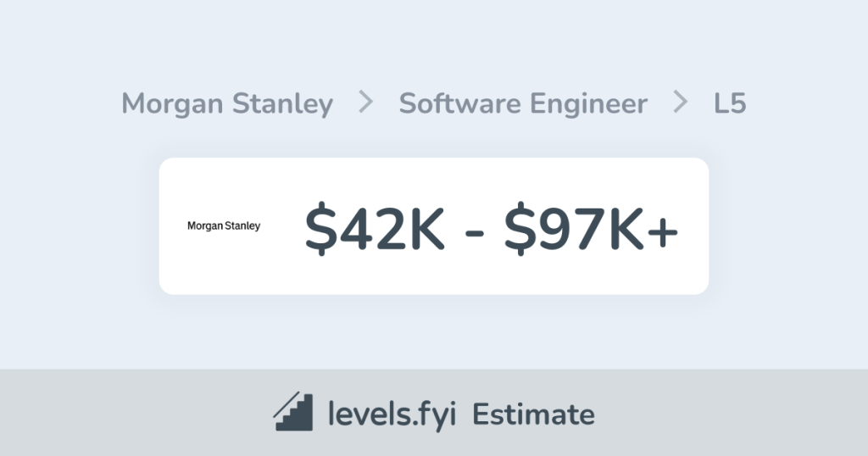The width and height of the screenshot is (868, 456).
Task: Click the small Morgan Stanley logo in the card
Action: [224, 226]
